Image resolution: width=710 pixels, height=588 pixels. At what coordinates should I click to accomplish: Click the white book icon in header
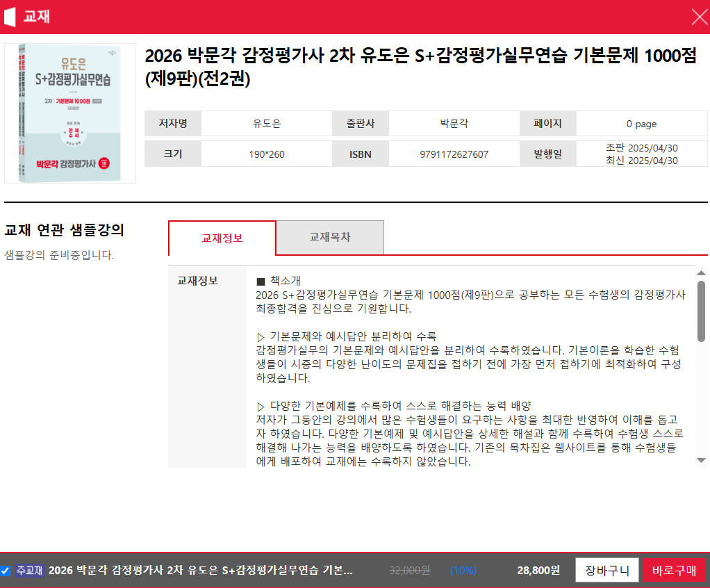click(10, 17)
